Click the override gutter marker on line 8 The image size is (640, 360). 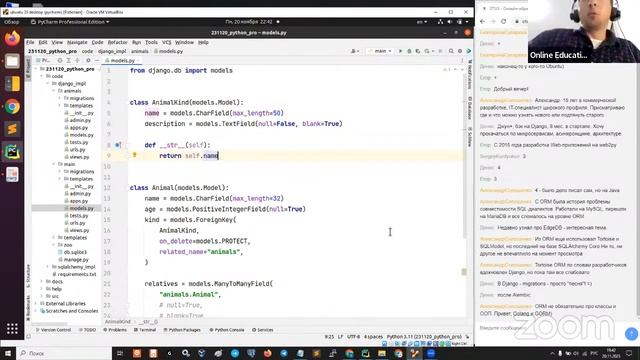[x=118, y=145]
